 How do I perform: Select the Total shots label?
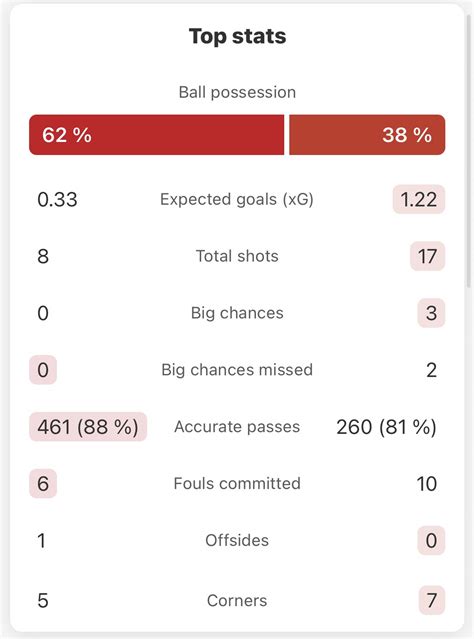(x=237, y=256)
